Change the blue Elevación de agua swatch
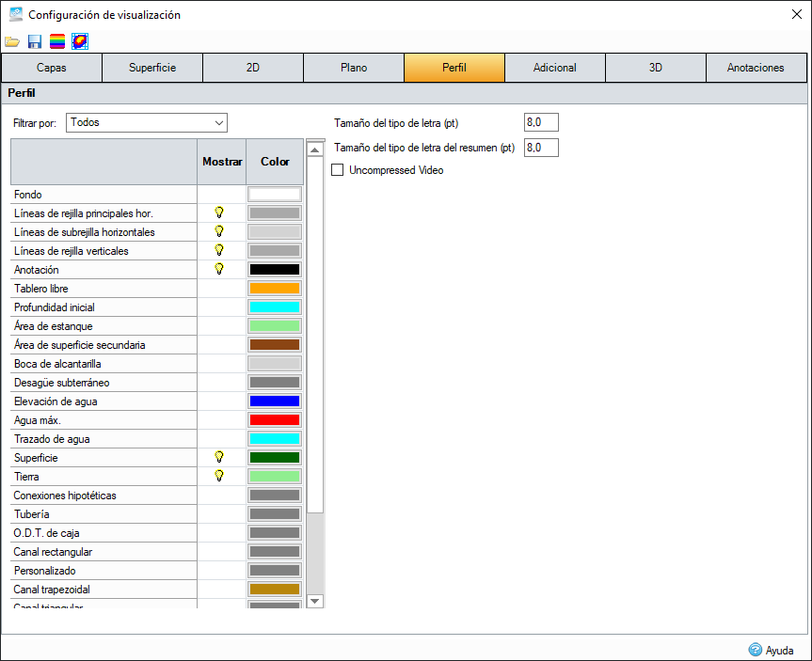812x661 pixels. [275, 401]
